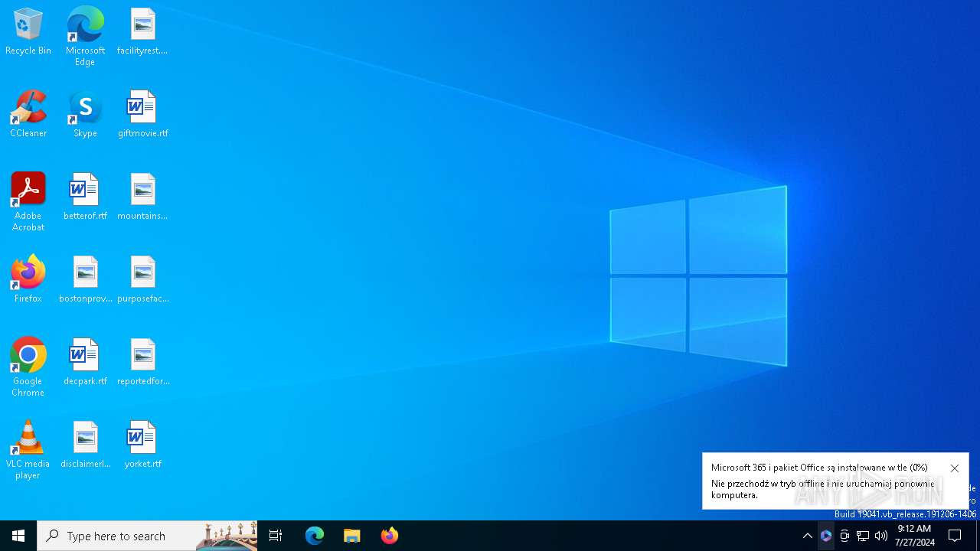Image resolution: width=980 pixels, height=551 pixels.
Task: Select the disclaimerl image file icon
Action: pyautogui.click(x=85, y=445)
